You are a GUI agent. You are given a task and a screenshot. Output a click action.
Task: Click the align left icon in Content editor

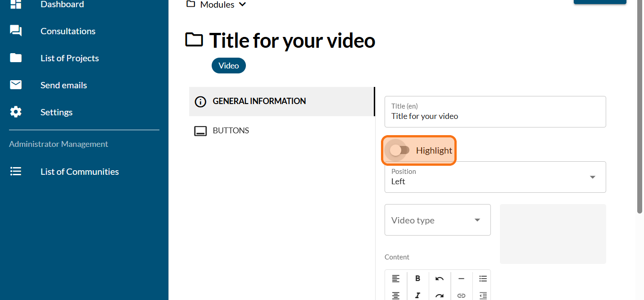(x=395, y=279)
